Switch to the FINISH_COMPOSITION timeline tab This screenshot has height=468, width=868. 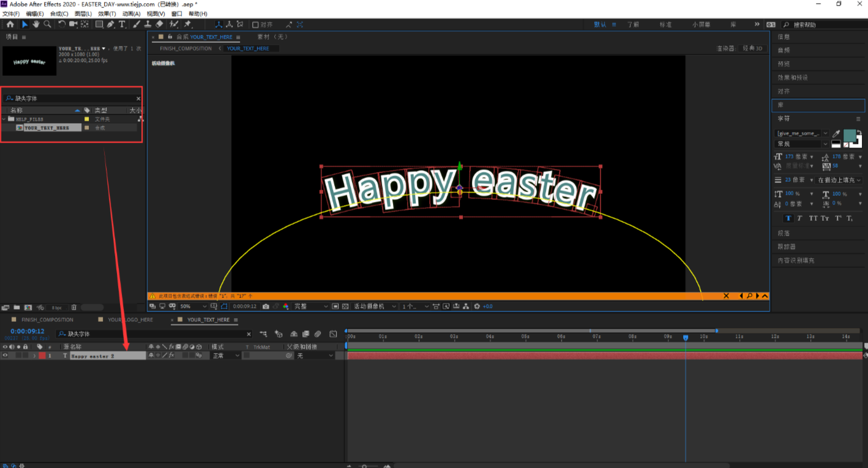coord(47,319)
